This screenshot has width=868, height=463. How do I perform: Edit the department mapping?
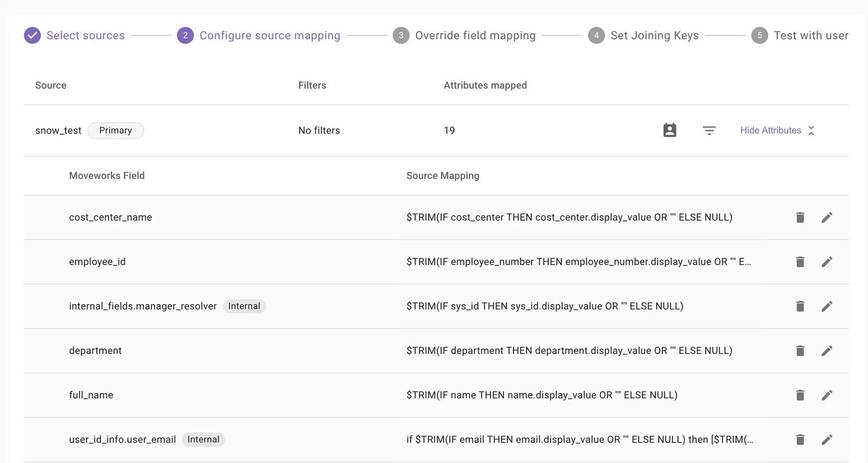point(827,351)
